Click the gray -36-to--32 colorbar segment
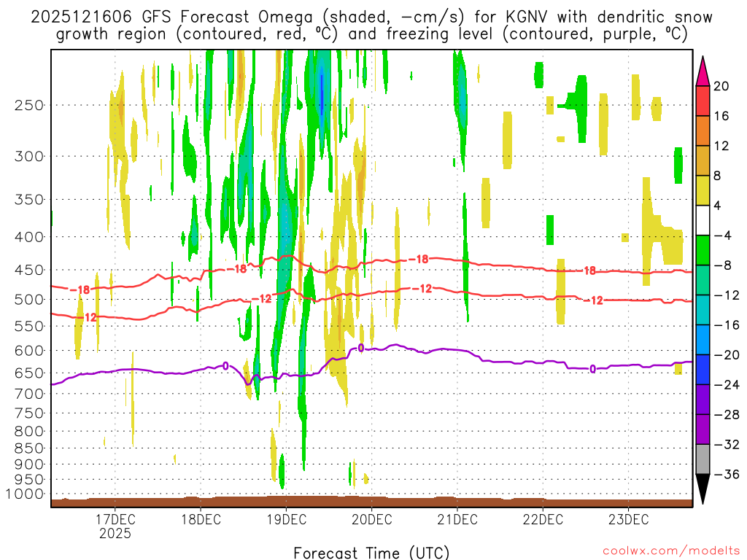This screenshot has width=747, height=560. point(703,459)
